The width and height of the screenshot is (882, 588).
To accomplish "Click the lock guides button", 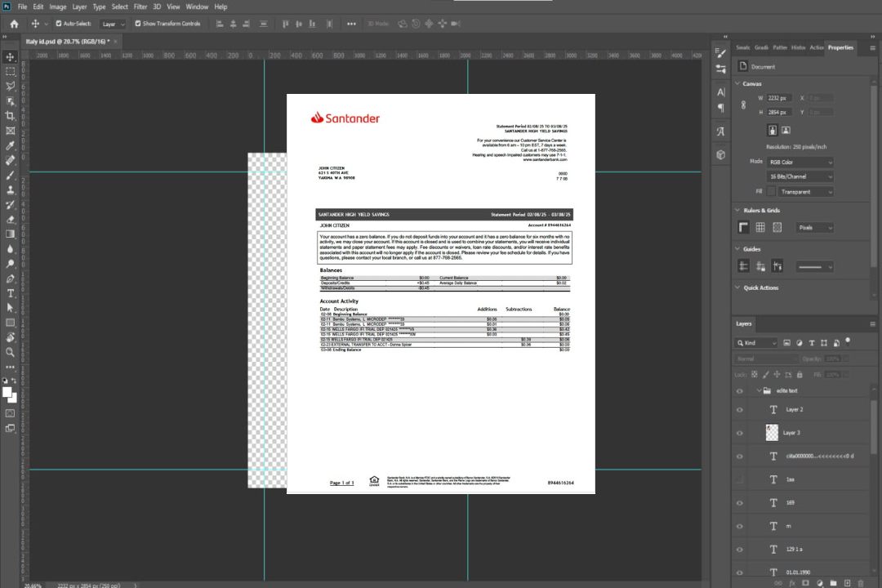I will point(760,267).
